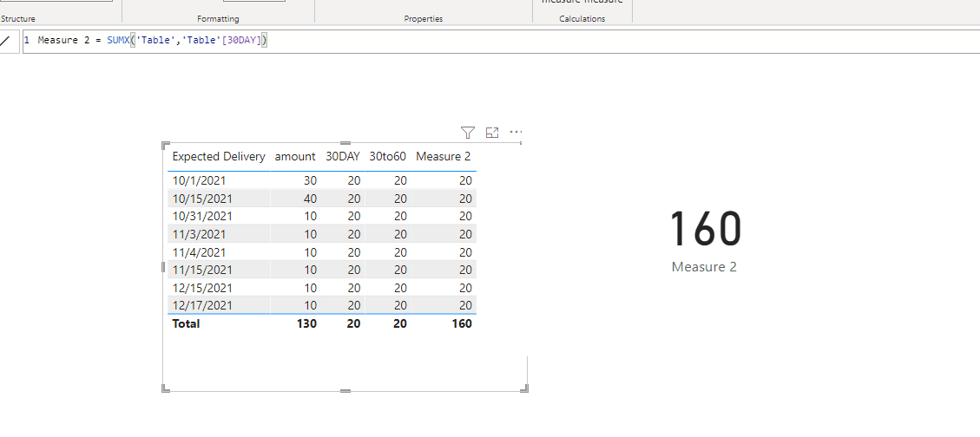Click amount value 40 in the 10/15/2021 row

310,199
